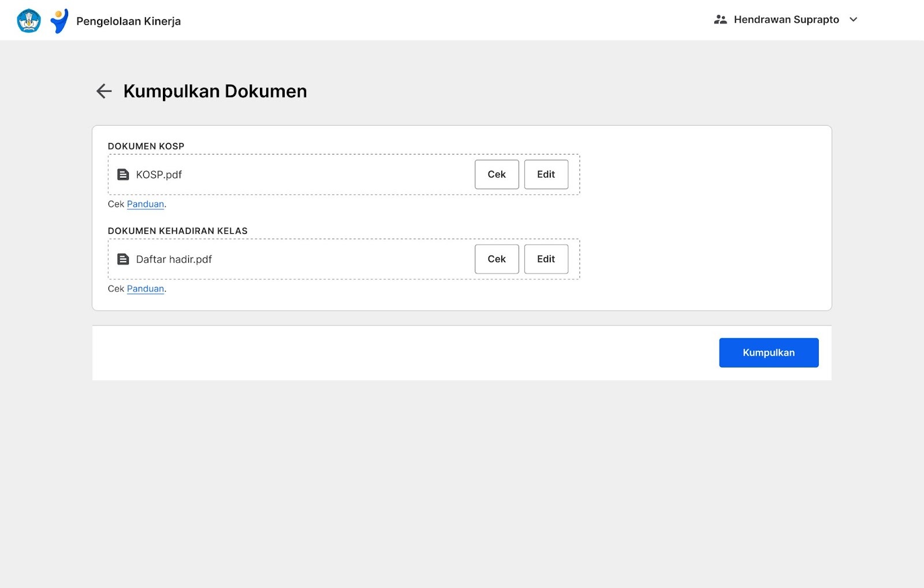Screen dimensions: 924x588
Task: Check the Daftar hadir.pdf with Cek
Action: pos(496,259)
